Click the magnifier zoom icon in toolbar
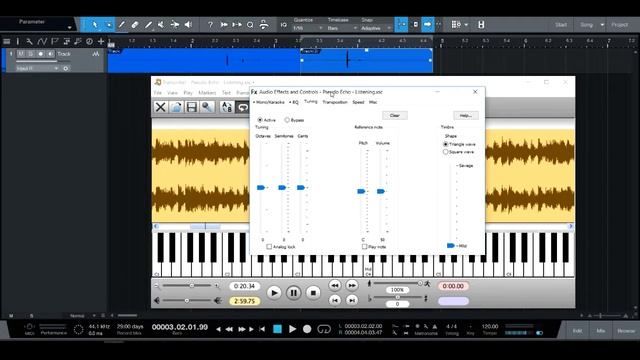640x360 pixels. 250,24
